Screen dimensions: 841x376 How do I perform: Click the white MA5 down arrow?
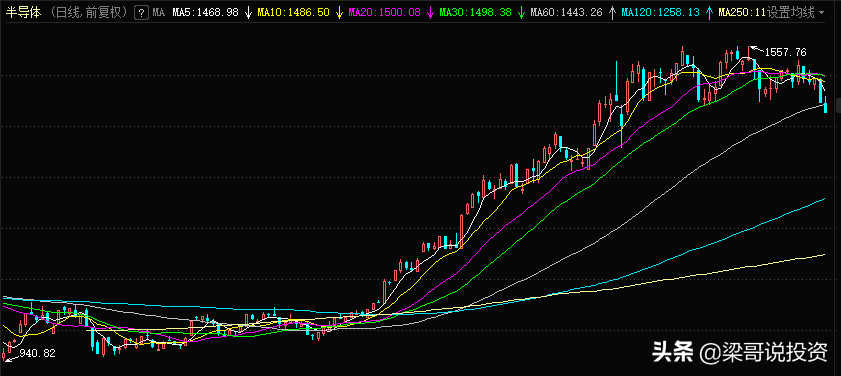pos(248,12)
